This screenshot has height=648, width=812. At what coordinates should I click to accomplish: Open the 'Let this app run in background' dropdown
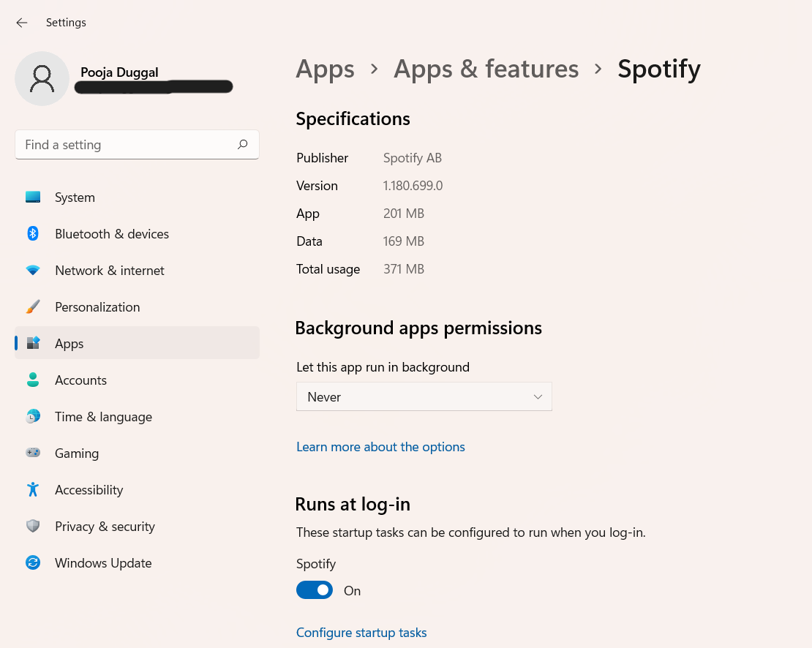point(424,396)
